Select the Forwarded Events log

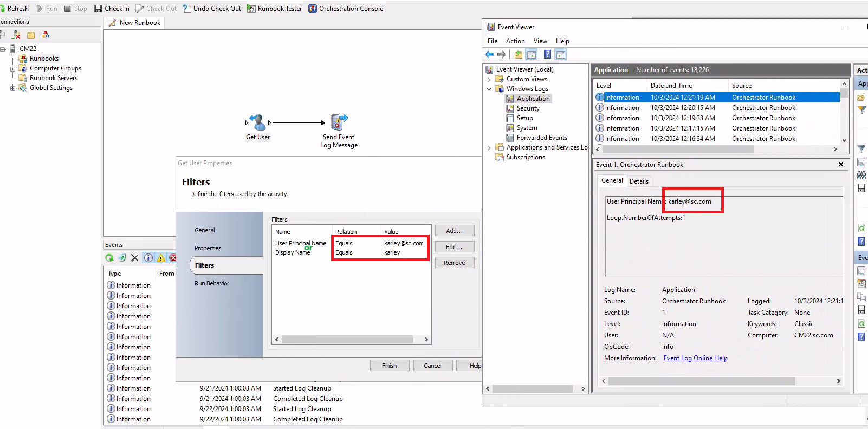pyautogui.click(x=542, y=138)
